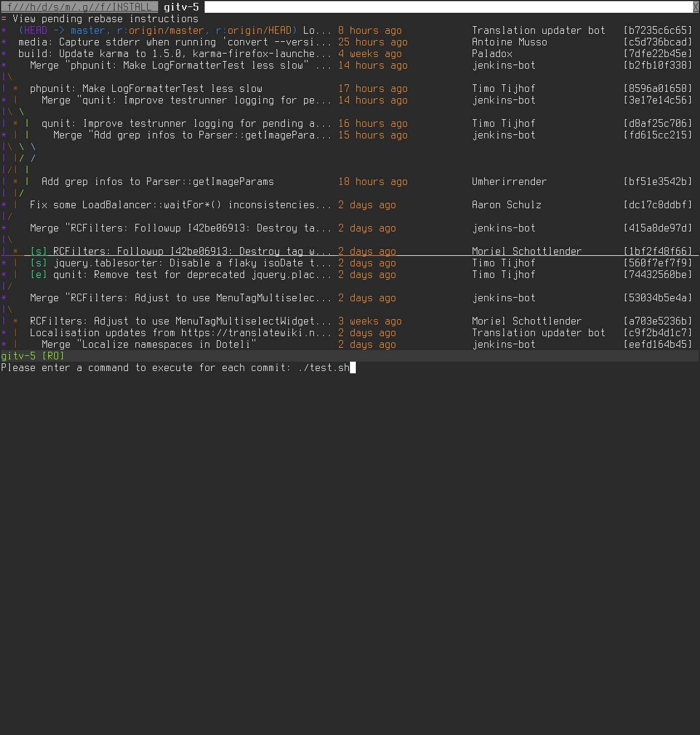
Task: Select merge 'RCFilters: Followup I42be06913' row
Action: coord(350,228)
